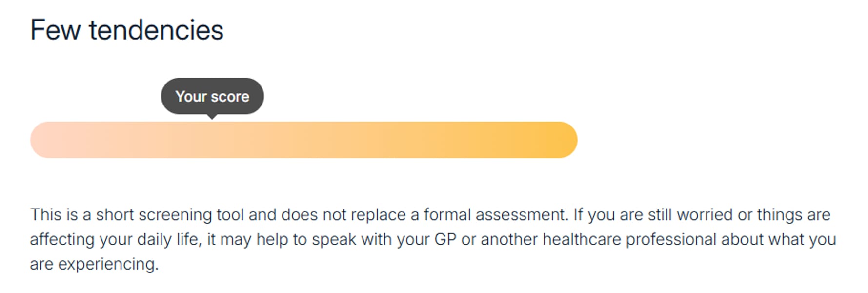Click the "Few tendencies" heading
The width and height of the screenshot is (868, 293).
click(126, 30)
